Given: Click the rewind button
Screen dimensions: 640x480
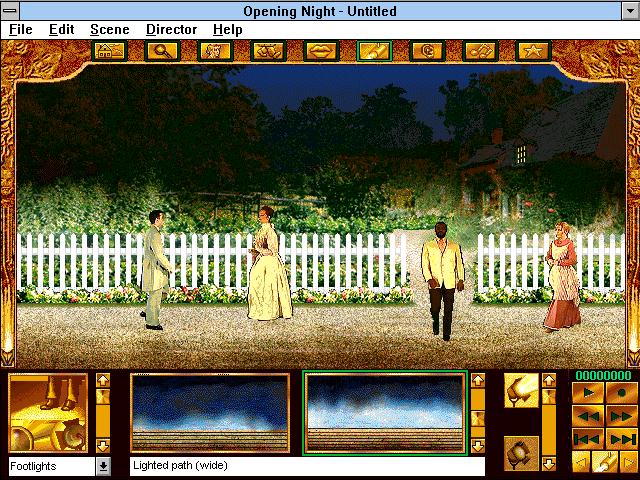Looking at the screenshot, I should [588, 416].
